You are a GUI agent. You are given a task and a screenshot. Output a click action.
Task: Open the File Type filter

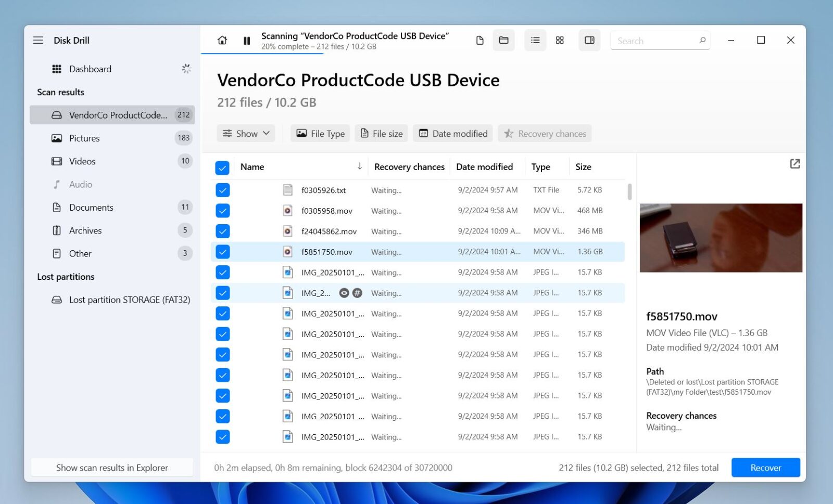coord(320,133)
